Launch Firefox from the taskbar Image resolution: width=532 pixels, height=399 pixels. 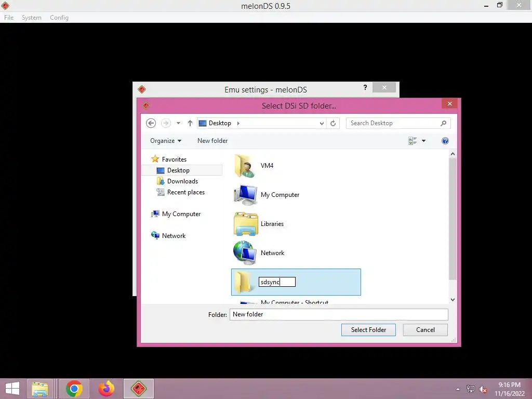106,389
